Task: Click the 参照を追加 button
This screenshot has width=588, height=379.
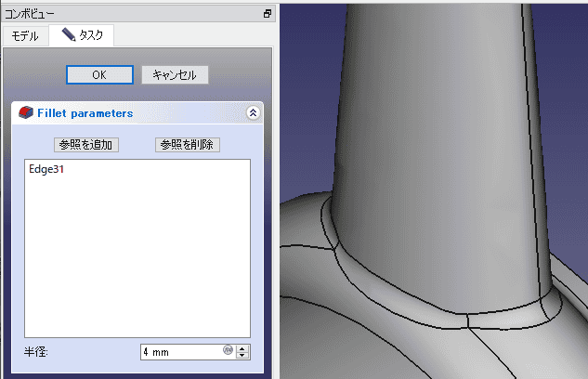Action: [86, 145]
